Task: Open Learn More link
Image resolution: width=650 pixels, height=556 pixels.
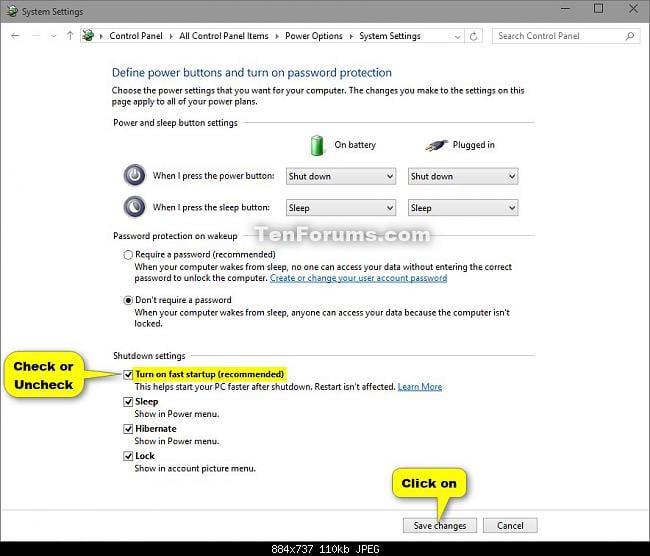Action: click(x=420, y=387)
